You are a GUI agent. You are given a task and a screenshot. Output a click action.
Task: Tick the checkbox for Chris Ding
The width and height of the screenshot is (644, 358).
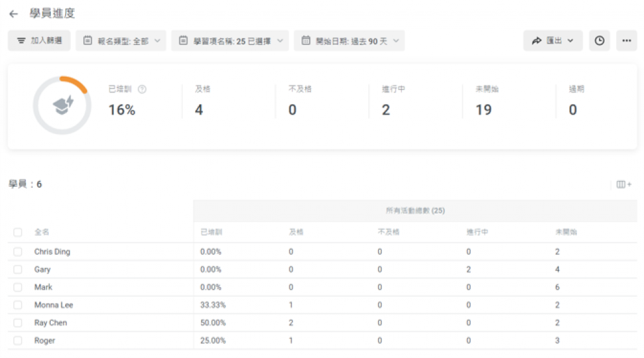[x=18, y=252]
